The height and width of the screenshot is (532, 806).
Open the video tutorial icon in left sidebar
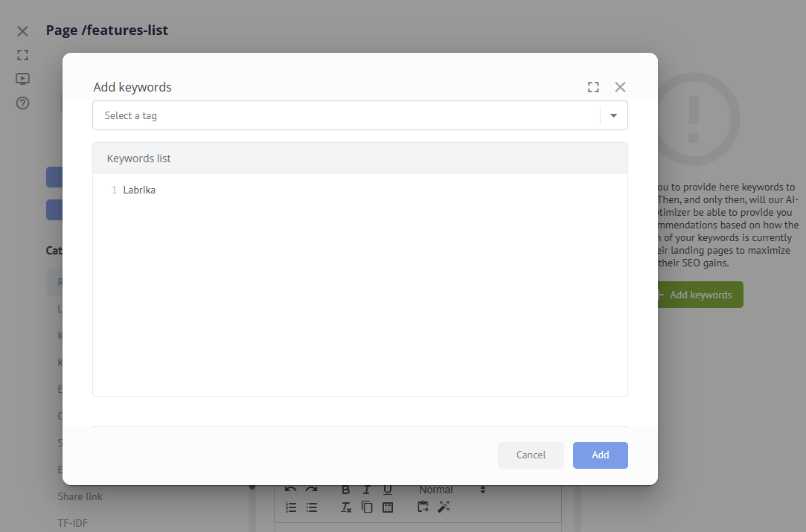click(22, 79)
